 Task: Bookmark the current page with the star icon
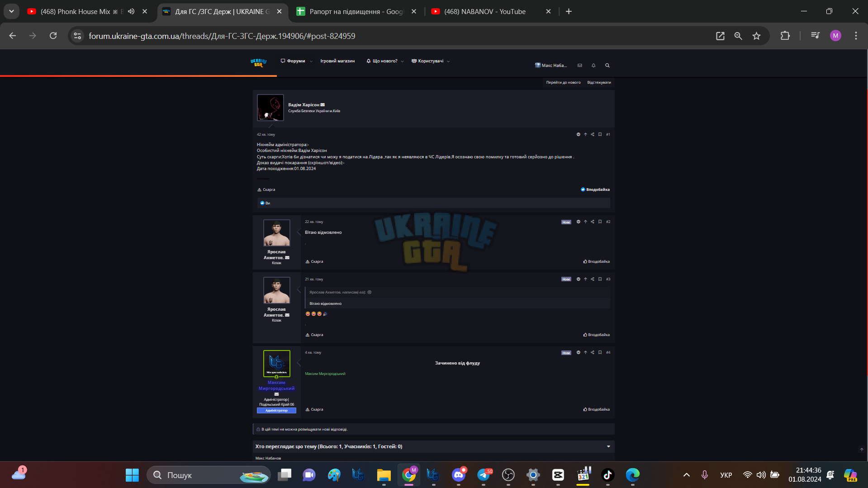[756, 36]
